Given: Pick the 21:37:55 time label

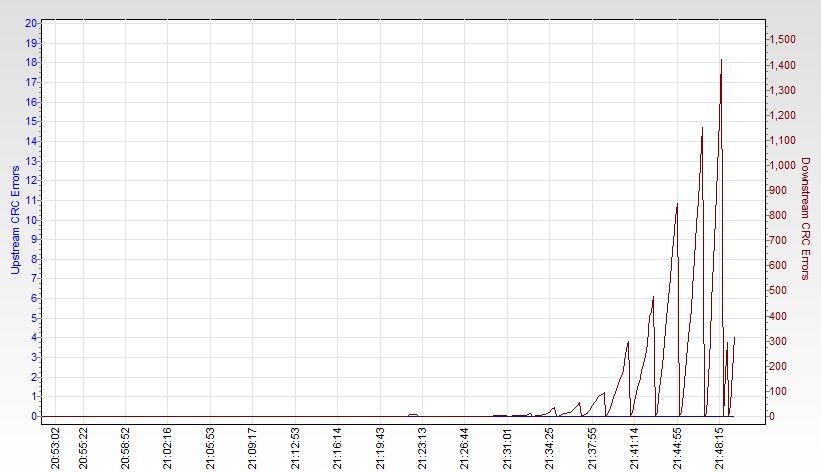Looking at the screenshot, I should click(x=593, y=448).
